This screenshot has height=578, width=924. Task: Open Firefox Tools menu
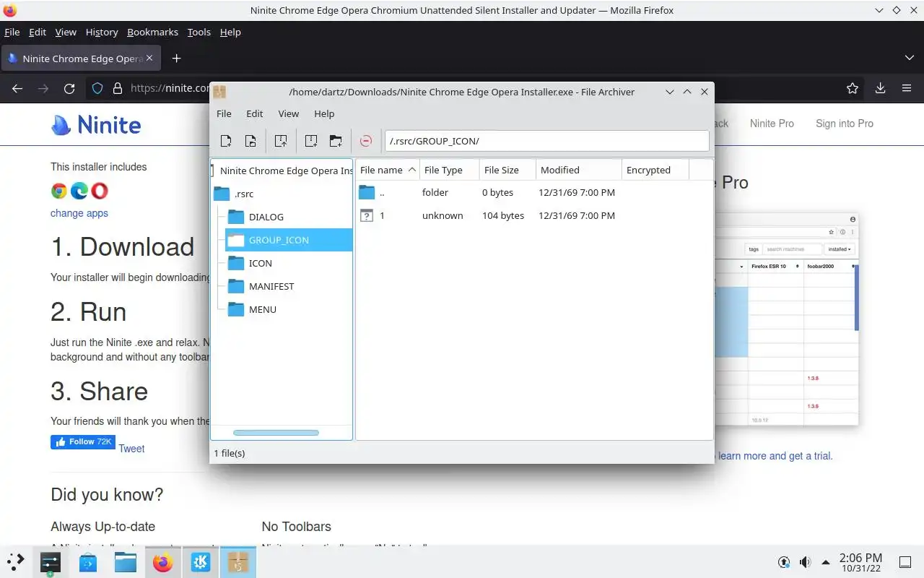click(199, 32)
